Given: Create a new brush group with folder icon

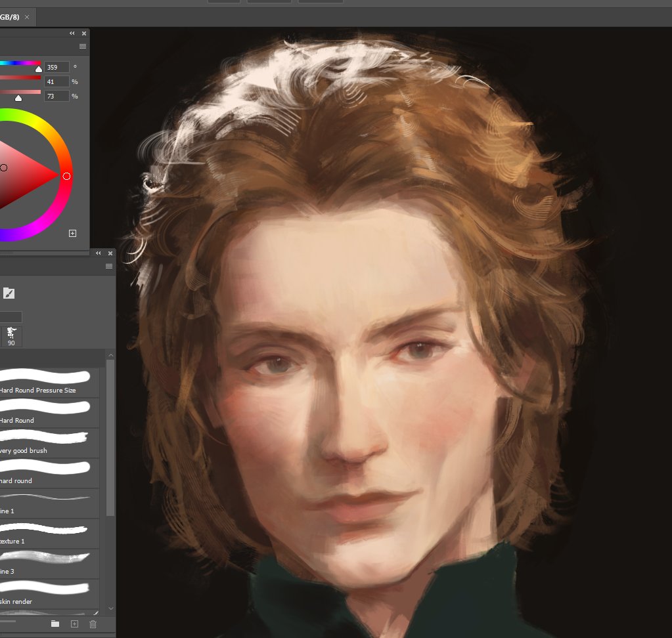Looking at the screenshot, I should point(55,624).
